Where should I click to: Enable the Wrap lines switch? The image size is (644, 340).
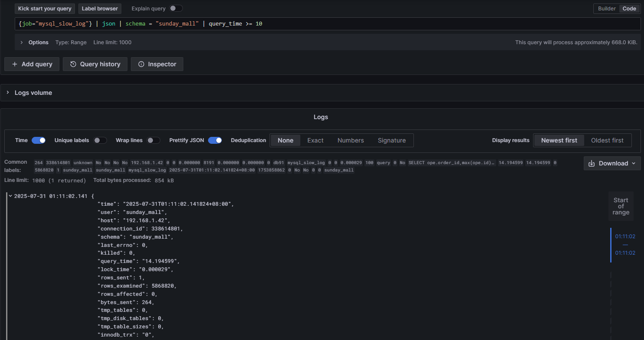point(153,140)
